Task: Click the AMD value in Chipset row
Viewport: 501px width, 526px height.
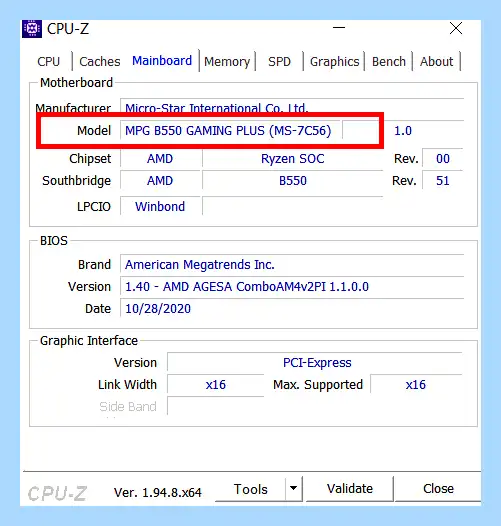Action: point(160,159)
